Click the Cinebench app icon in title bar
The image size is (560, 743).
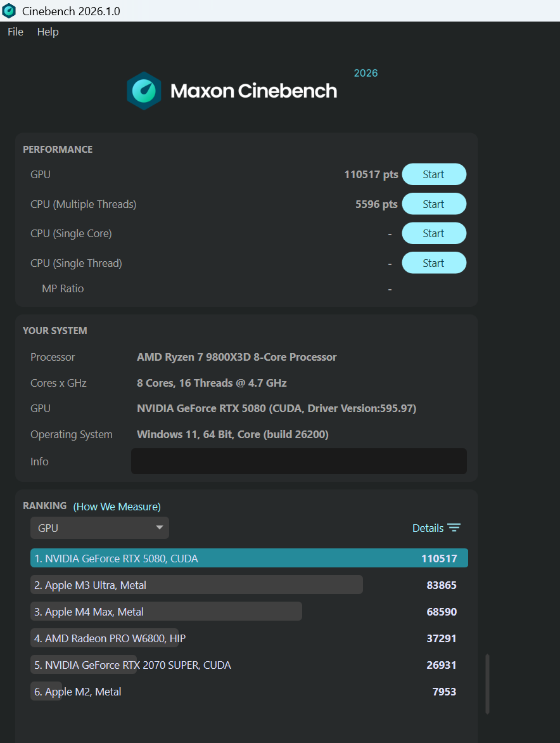[x=9, y=11]
